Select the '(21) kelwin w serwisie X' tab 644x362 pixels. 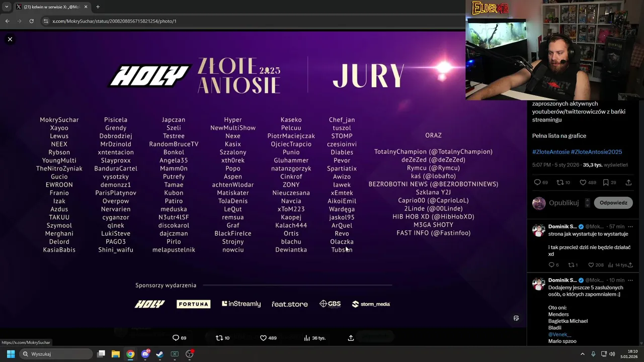[x=51, y=7]
